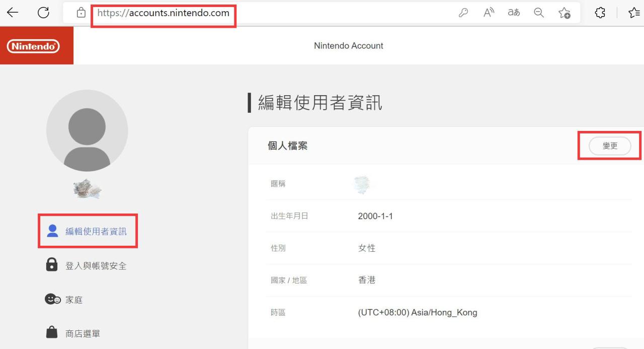The height and width of the screenshot is (349, 644).
Task: Click the 變更 button for 個人檔案
Action: [610, 146]
